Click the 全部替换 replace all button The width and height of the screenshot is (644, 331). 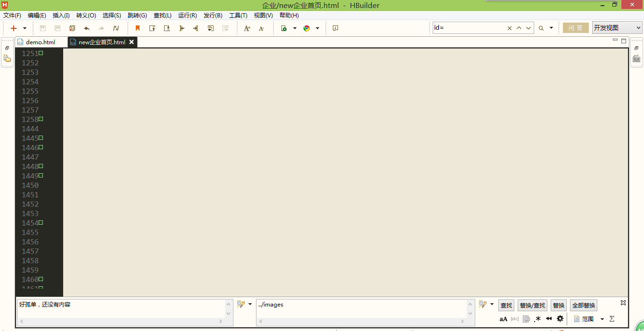[584, 306]
